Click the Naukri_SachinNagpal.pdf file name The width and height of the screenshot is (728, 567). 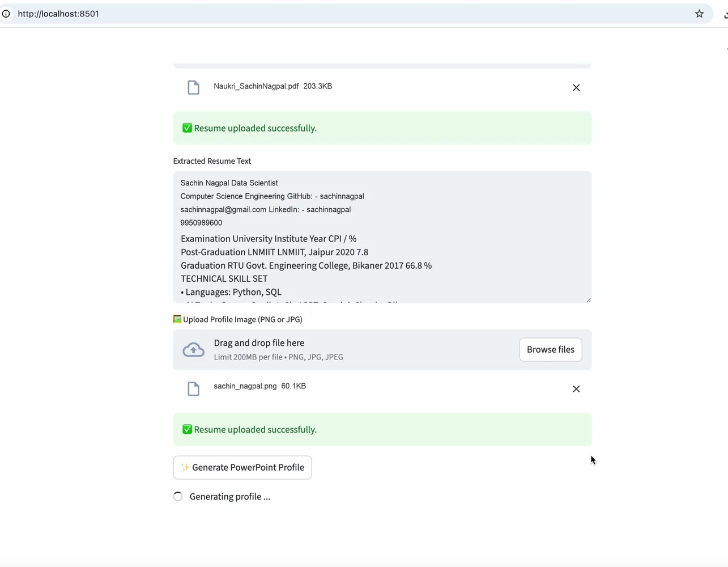click(x=256, y=86)
